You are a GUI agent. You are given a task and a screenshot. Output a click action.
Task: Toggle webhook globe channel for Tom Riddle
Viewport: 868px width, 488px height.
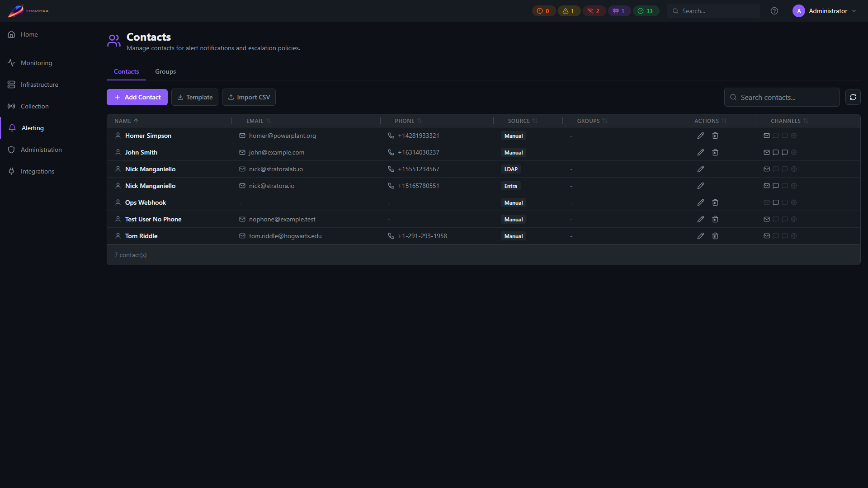click(x=794, y=236)
